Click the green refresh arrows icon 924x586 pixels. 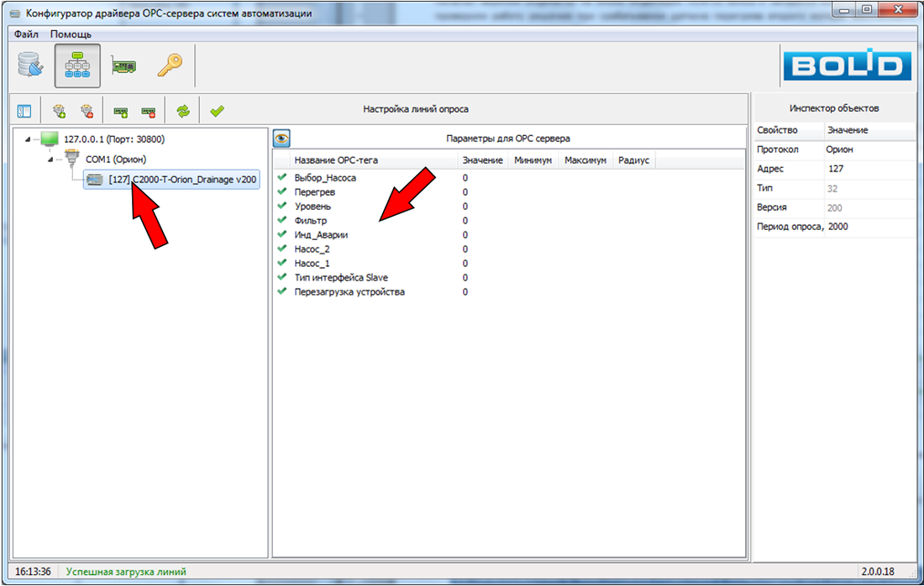coord(182,110)
